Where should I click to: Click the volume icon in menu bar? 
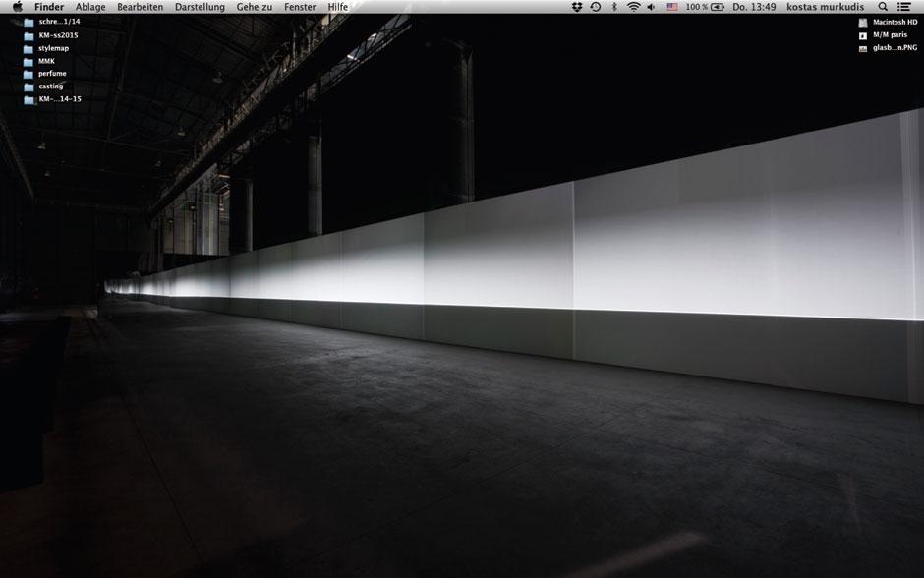tap(651, 7)
